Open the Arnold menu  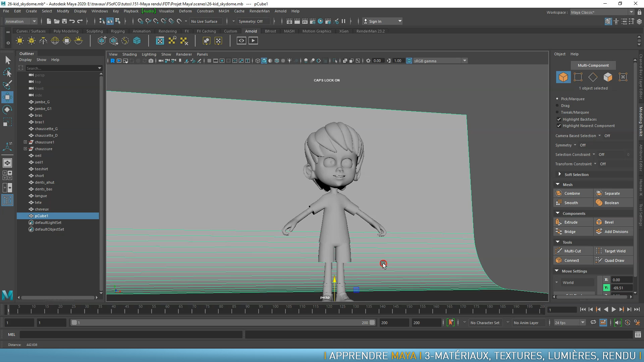tap(280, 11)
